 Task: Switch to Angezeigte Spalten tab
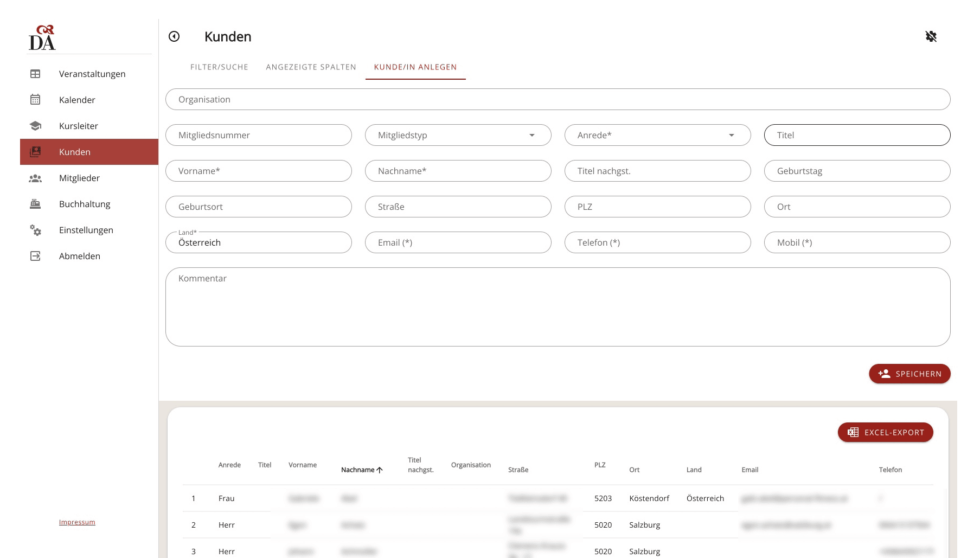coord(311,67)
